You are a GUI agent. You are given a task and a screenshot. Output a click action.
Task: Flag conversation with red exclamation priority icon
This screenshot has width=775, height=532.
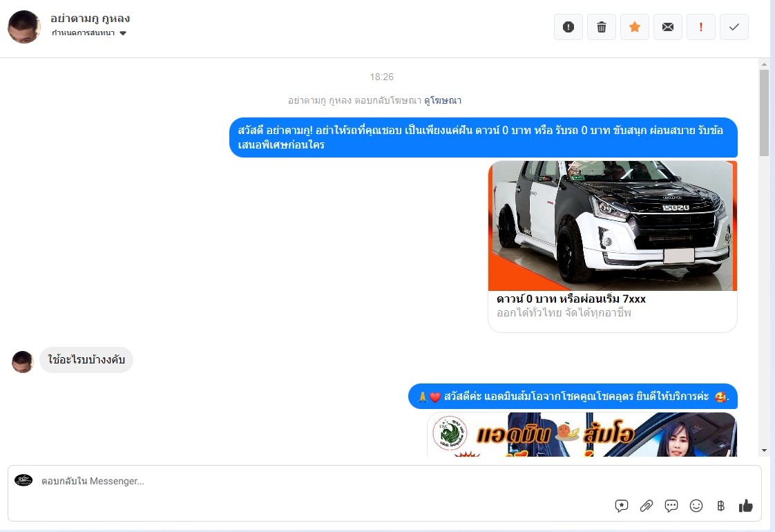coord(701,27)
